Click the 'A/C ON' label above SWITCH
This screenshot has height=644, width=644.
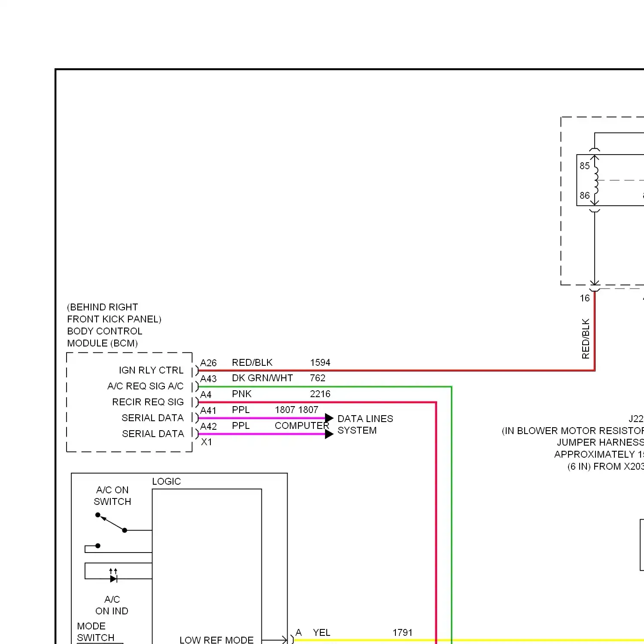(112, 490)
